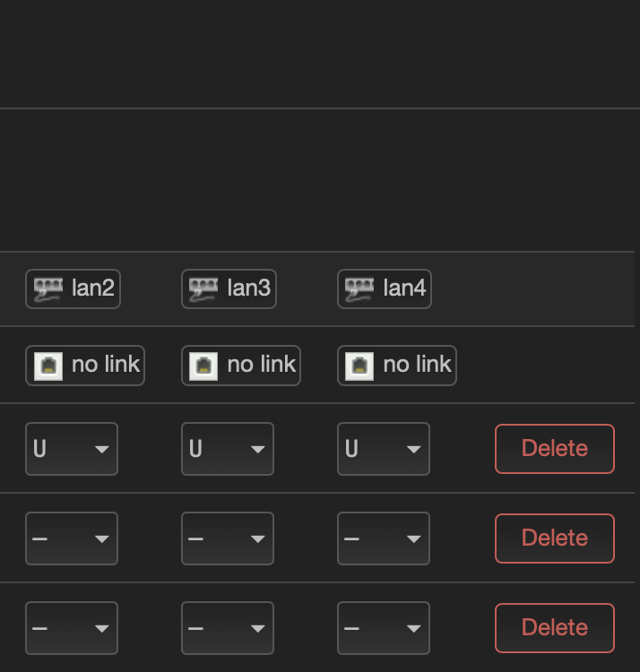Delete the third VLAN row
This screenshot has height=672, width=640.
click(x=555, y=628)
